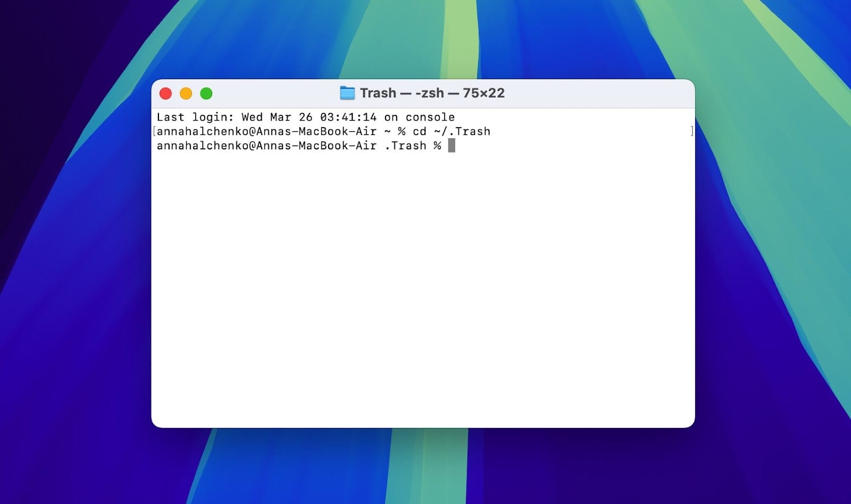
Task: Click the green full-screen window button
Action: point(206,93)
